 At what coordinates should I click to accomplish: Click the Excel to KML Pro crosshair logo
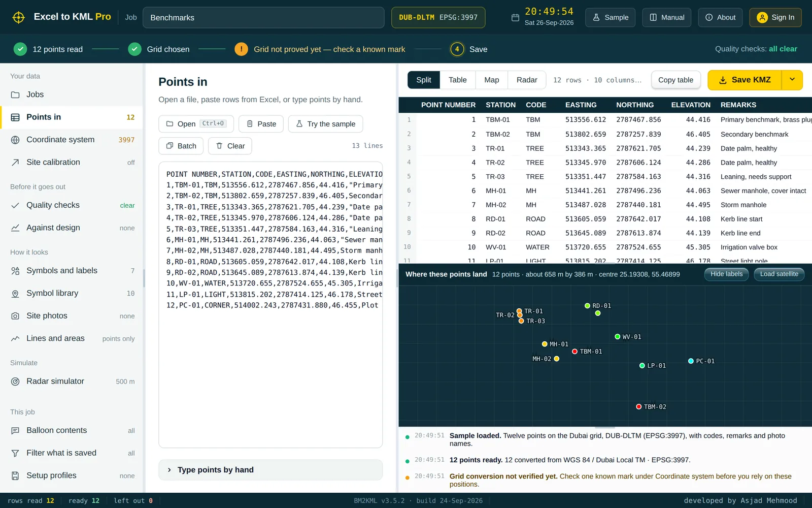click(x=19, y=17)
